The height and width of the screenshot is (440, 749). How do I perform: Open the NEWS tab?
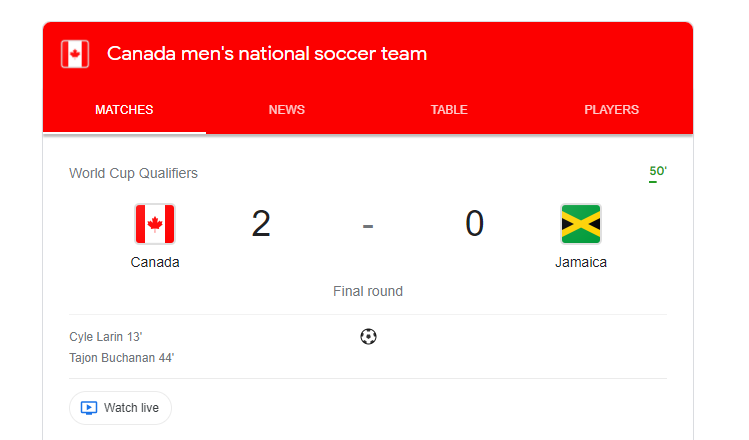click(x=287, y=110)
